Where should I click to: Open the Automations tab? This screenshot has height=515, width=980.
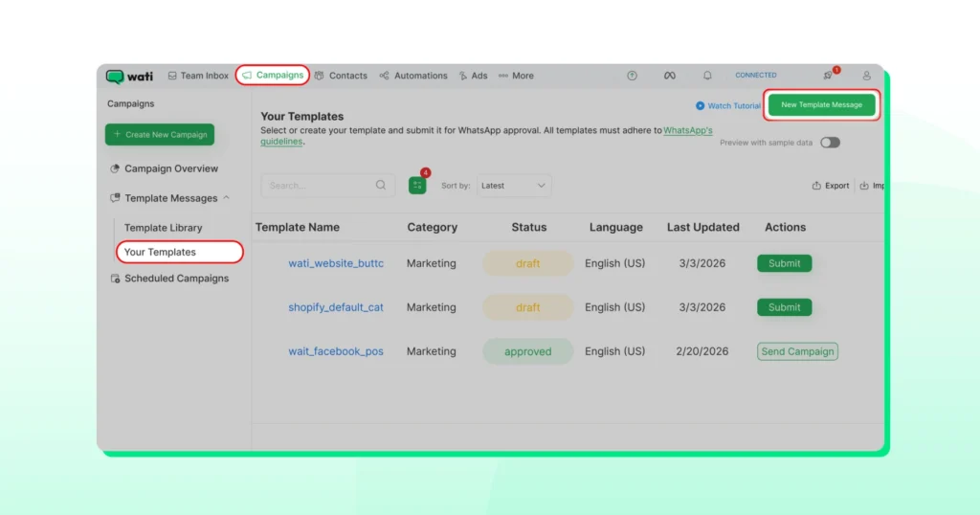pos(413,76)
